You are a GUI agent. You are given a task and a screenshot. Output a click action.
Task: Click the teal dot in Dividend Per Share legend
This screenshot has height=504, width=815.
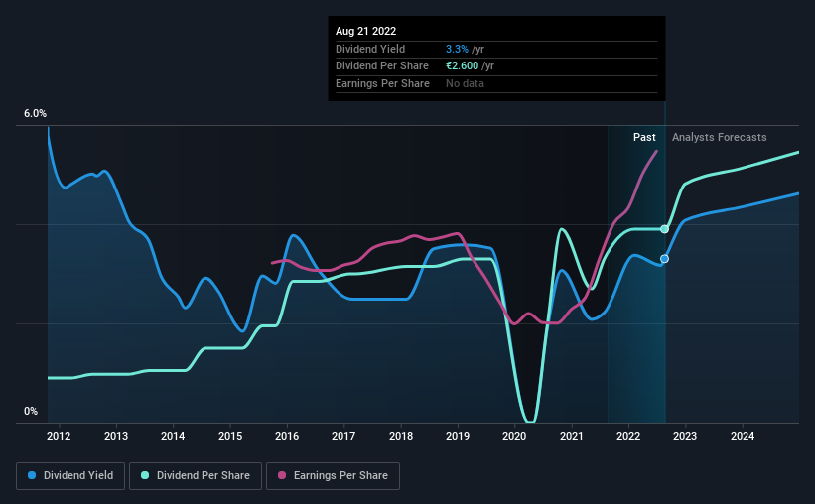point(145,475)
